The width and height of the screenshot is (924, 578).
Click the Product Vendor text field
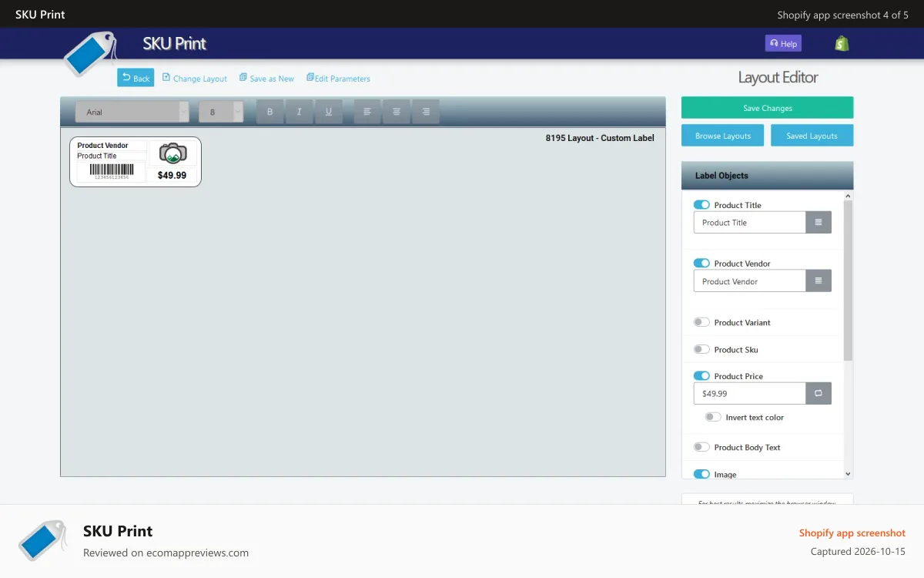(750, 281)
